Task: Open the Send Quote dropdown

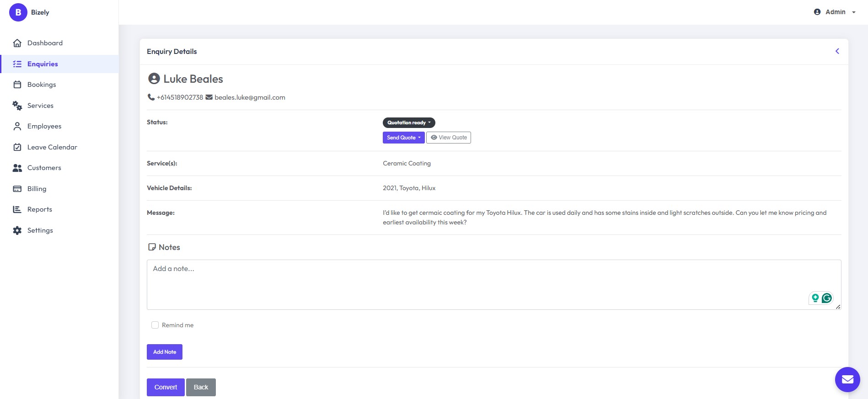Action: click(403, 138)
